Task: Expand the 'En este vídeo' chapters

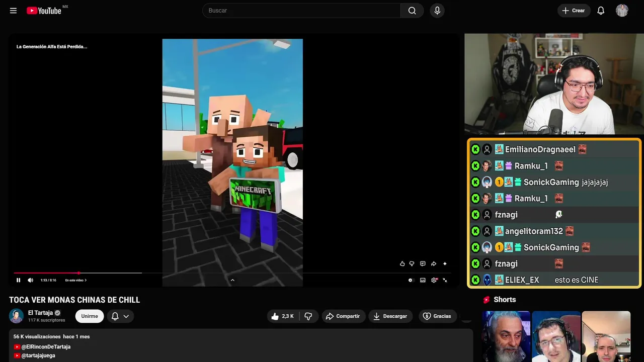Action: click(76, 280)
